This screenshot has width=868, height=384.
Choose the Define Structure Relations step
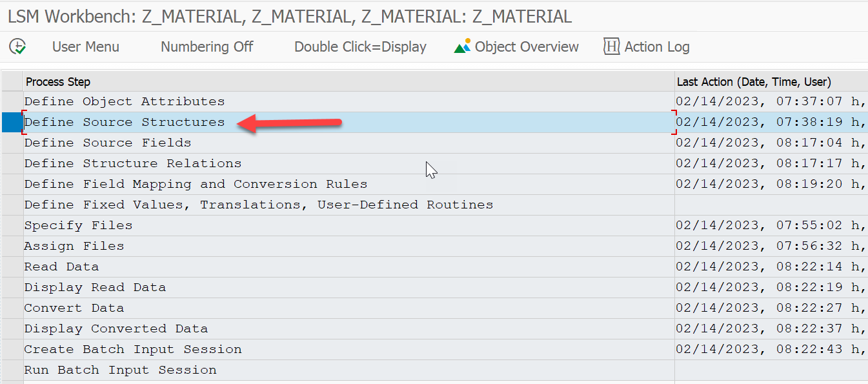click(133, 163)
